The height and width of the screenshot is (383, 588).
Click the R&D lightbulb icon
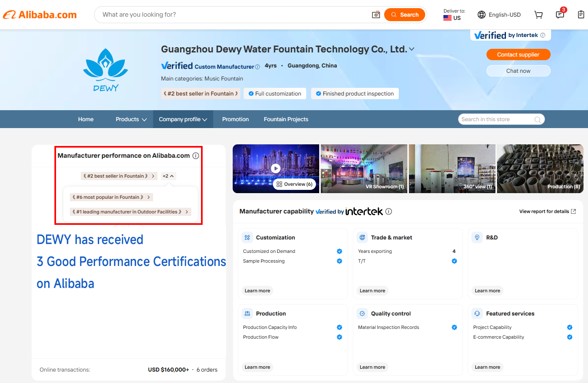[478, 237]
